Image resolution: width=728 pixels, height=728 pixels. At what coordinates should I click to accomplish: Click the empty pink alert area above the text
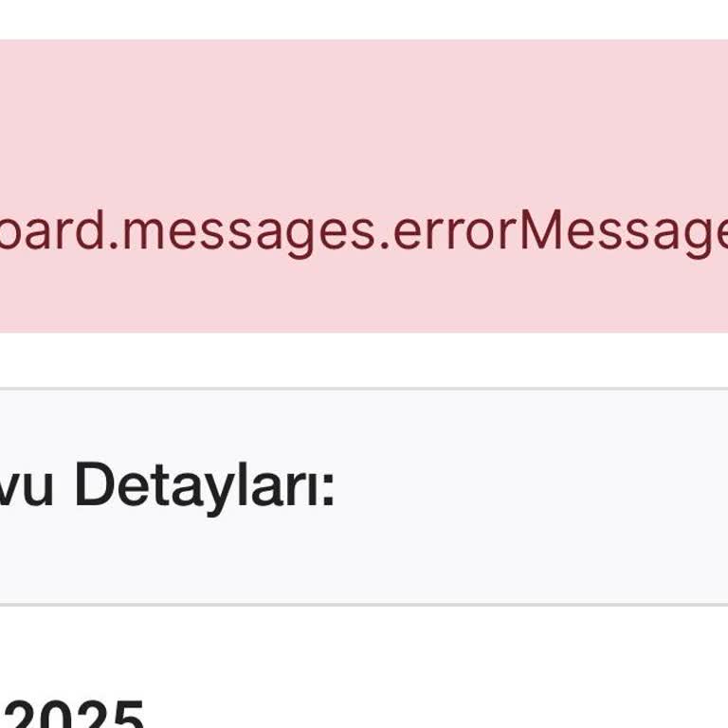(x=364, y=120)
